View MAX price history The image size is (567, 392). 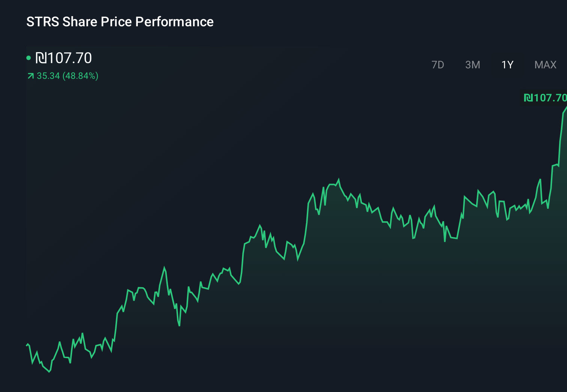(544, 65)
